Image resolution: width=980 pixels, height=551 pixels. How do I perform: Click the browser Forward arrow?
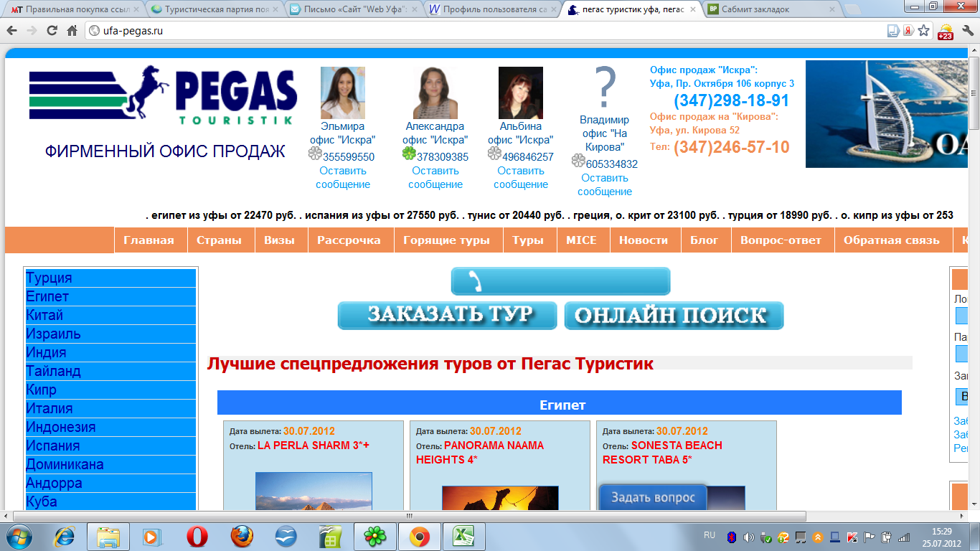[x=32, y=31]
